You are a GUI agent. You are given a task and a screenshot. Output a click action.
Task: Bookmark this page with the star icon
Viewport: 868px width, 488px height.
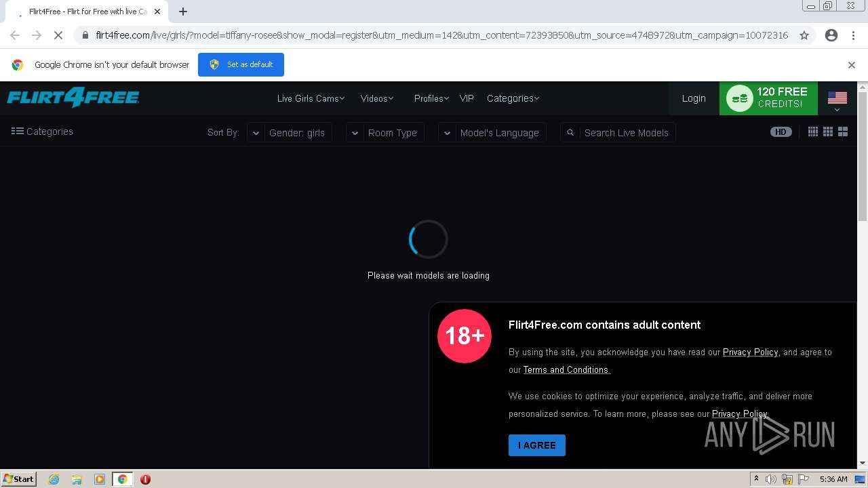coord(804,35)
